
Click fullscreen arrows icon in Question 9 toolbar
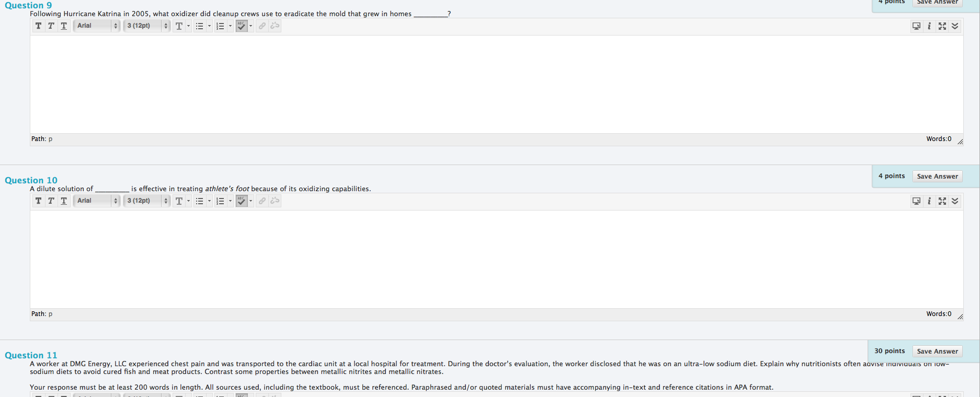pyautogui.click(x=942, y=26)
